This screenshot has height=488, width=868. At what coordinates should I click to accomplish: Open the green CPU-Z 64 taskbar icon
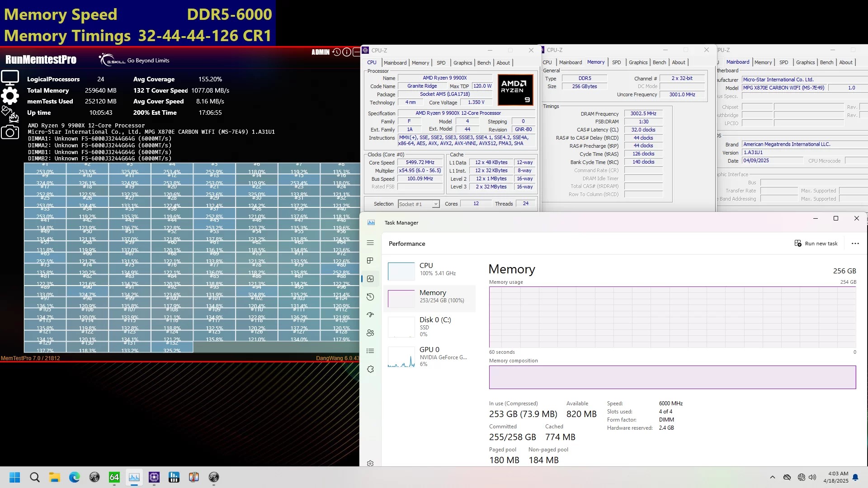click(x=114, y=477)
